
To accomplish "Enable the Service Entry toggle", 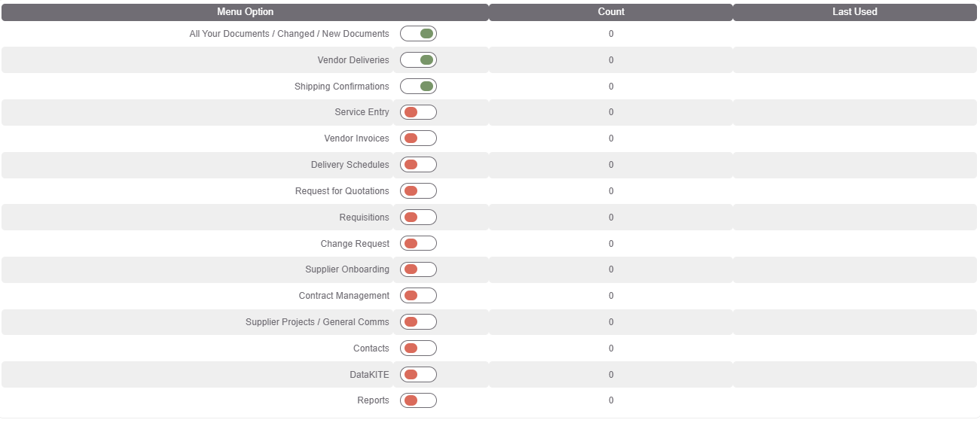I will click(x=418, y=112).
